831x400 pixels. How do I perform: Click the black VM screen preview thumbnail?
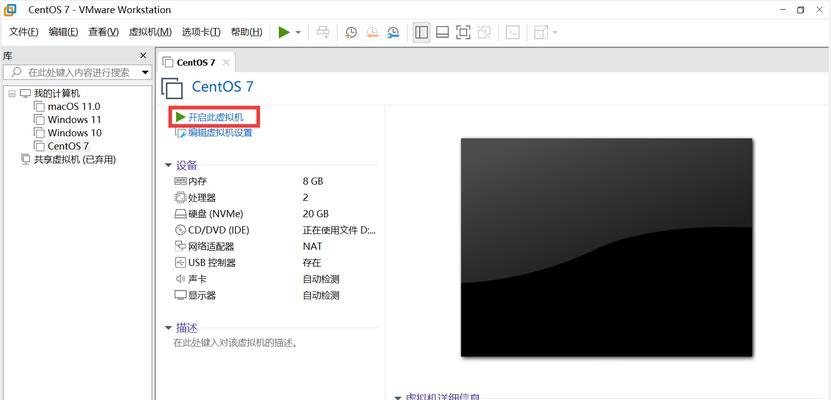[606, 247]
